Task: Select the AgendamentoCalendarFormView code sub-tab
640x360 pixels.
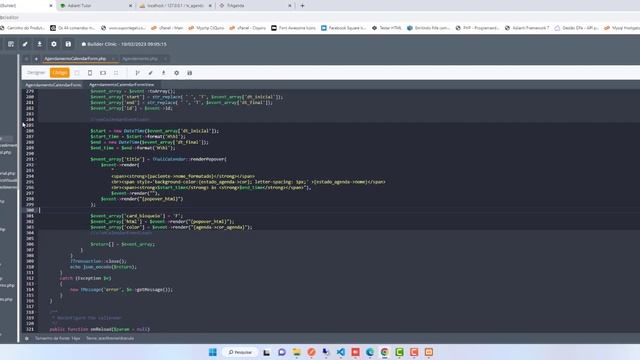Action: coord(122,85)
